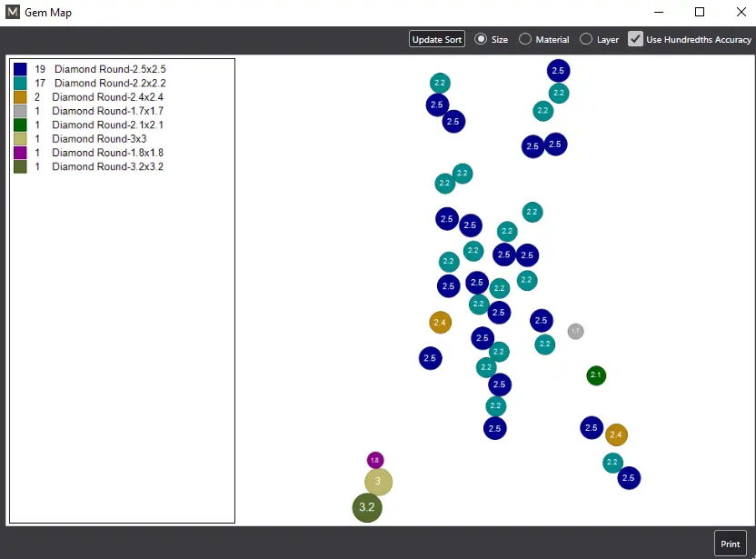Click the green 2.1 gem marker
The image size is (756, 559).
pos(596,375)
